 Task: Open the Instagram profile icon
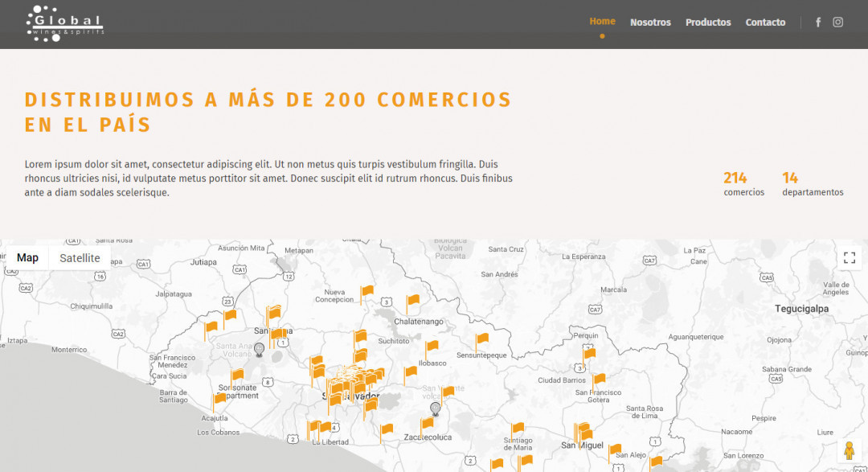pos(838,23)
